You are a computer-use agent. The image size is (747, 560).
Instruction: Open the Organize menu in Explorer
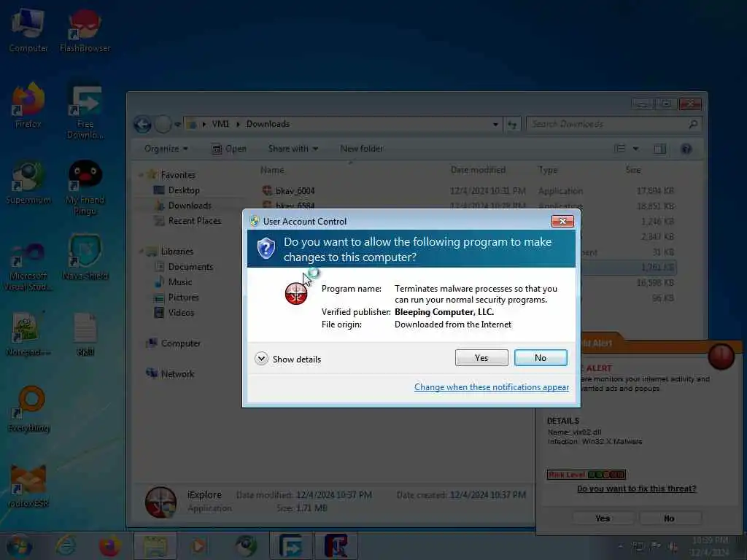[166, 149]
